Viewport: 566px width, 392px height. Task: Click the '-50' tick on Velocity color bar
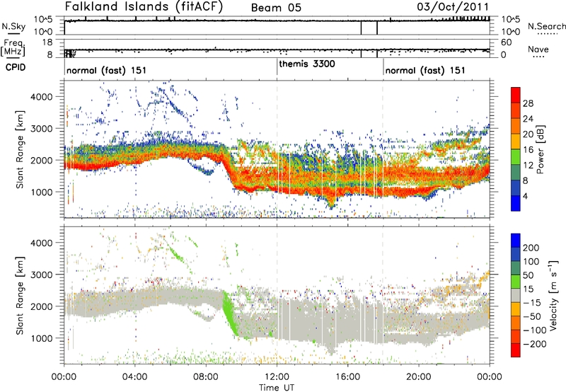(x=532, y=316)
